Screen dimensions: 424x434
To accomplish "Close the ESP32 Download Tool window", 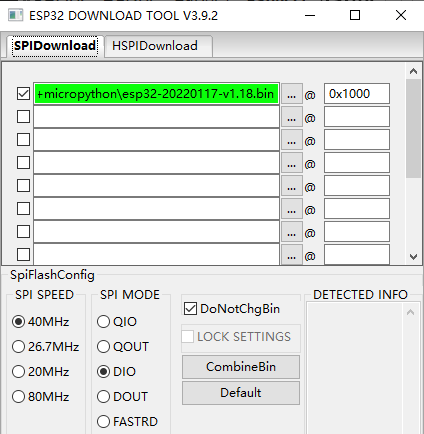I will pos(401,15).
